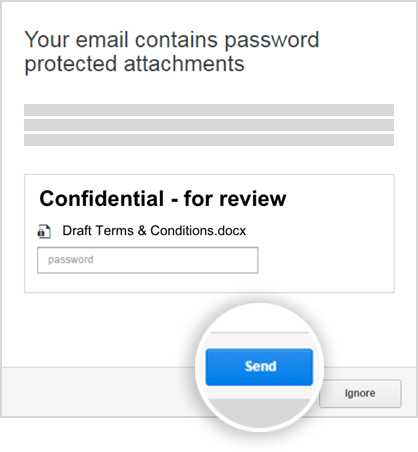This screenshot has height=452, width=418.
Task: Dismiss the warning with the Ignore button
Action: pyautogui.click(x=360, y=393)
